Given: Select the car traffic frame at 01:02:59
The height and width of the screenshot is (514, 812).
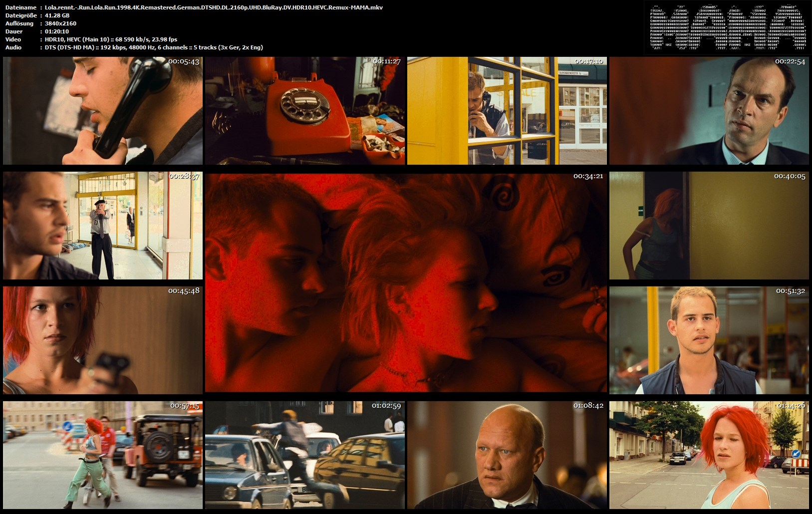Looking at the screenshot, I should pos(305,455).
